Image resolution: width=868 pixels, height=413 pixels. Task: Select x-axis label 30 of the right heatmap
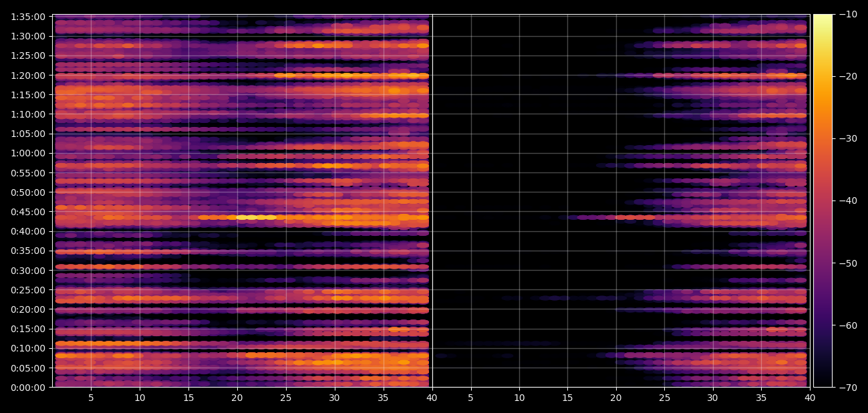click(713, 398)
